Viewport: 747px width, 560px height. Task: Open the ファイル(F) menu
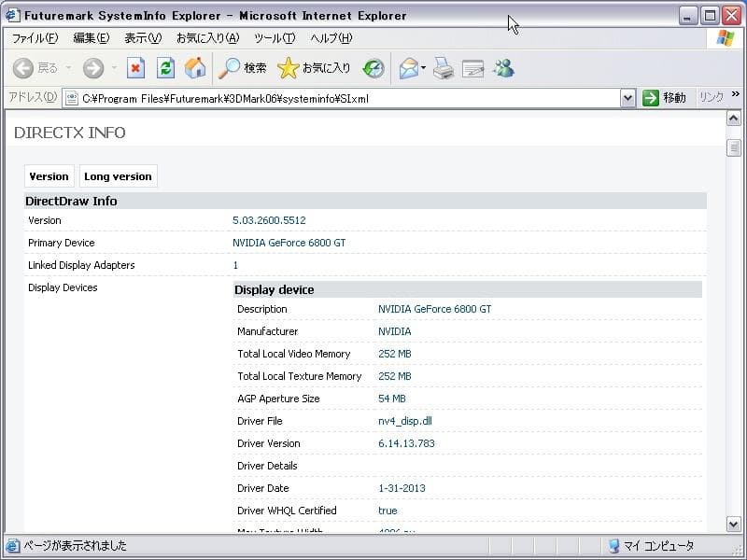point(35,38)
